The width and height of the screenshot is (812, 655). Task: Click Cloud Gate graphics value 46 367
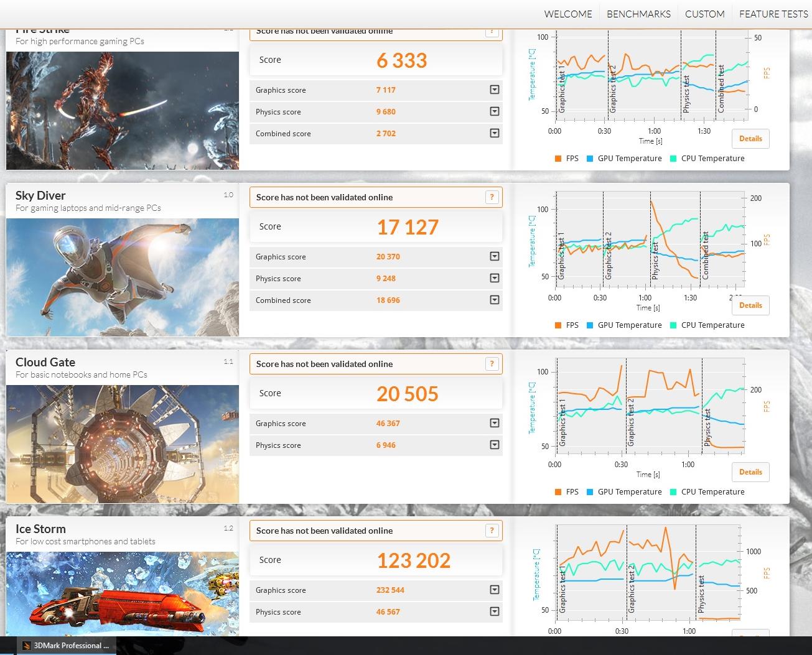click(388, 423)
